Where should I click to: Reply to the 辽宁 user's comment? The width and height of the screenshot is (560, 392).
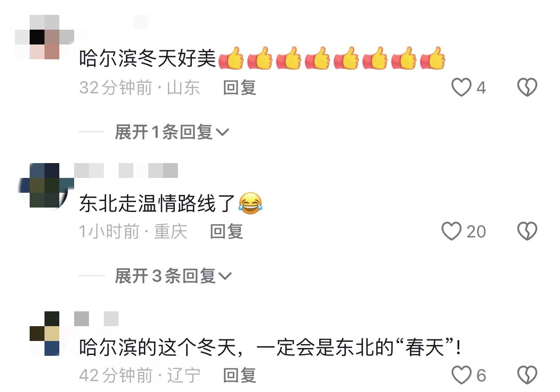[239, 375]
